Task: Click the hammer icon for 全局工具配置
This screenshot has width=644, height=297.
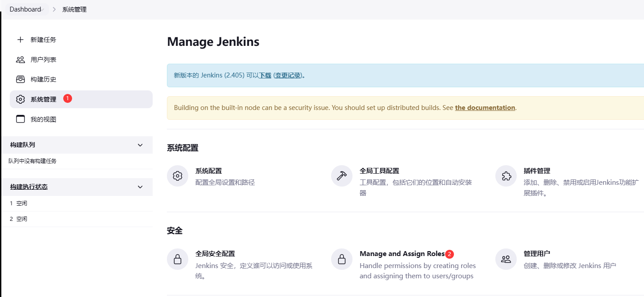Action: (342, 176)
